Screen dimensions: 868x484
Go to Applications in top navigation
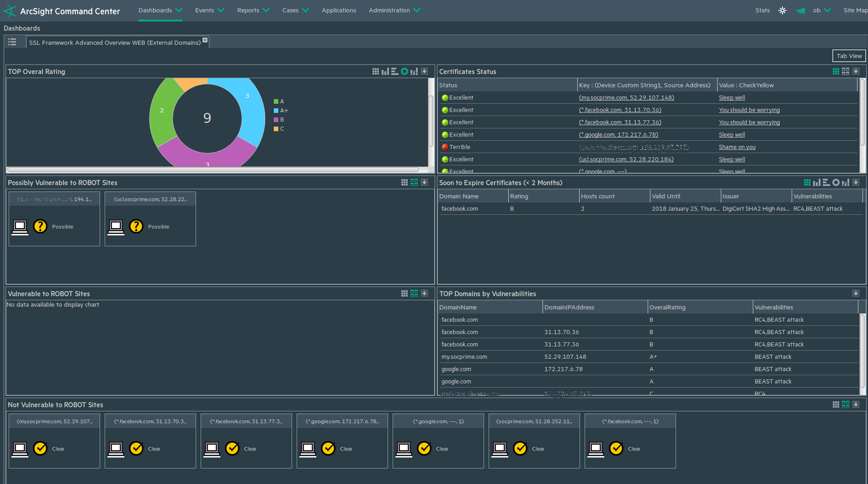[x=339, y=11]
